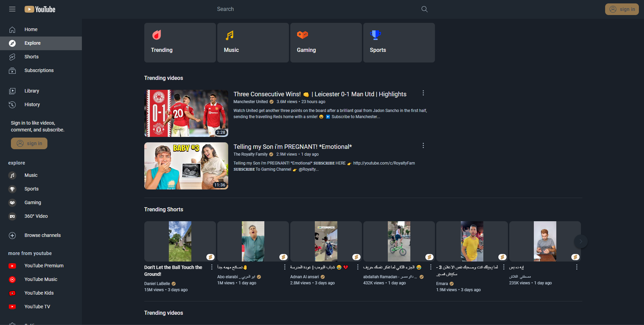Click the Library icon
This screenshot has height=325, width=644.
tap(12, 91)
